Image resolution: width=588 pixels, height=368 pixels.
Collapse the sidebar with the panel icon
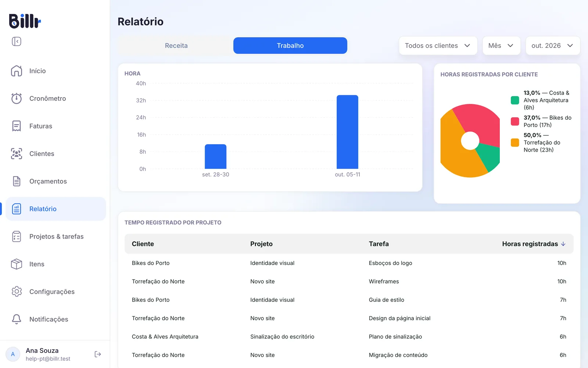point(17,41)
